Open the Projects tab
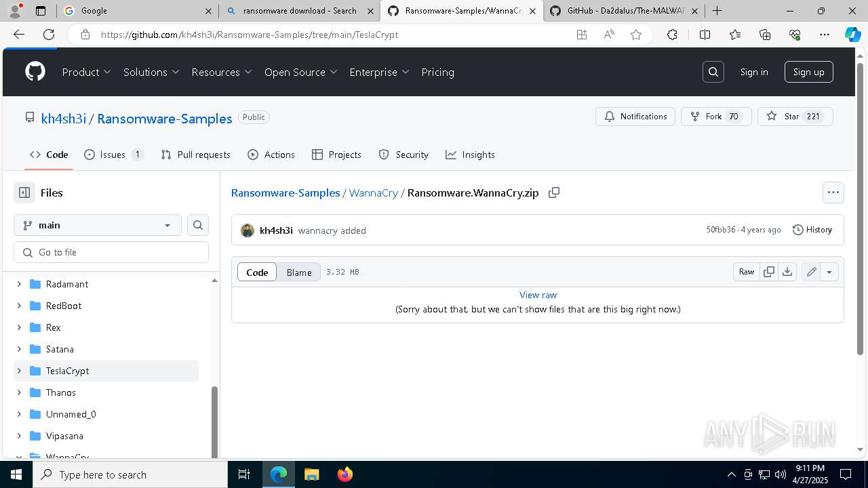 336,155
